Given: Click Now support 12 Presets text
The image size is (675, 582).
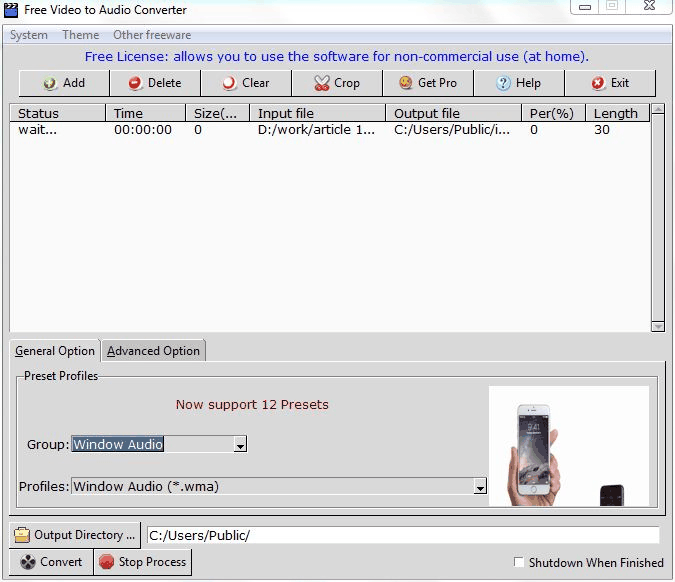Looking at the screenshot, I should (x=252, y=405).
